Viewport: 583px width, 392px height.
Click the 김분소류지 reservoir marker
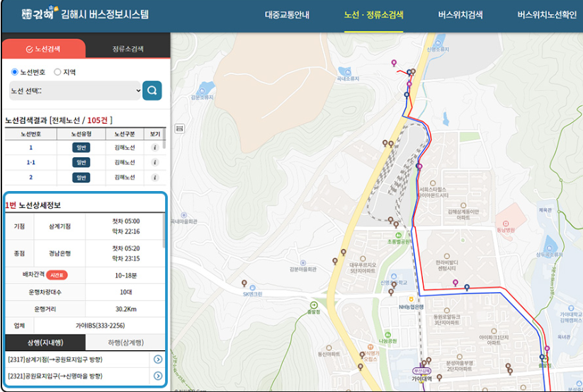click(x=202, y=90)
